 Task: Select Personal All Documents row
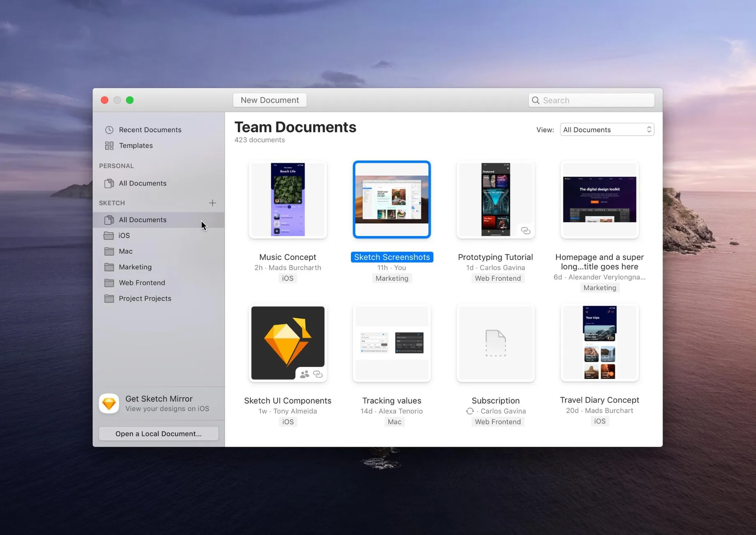159,183
